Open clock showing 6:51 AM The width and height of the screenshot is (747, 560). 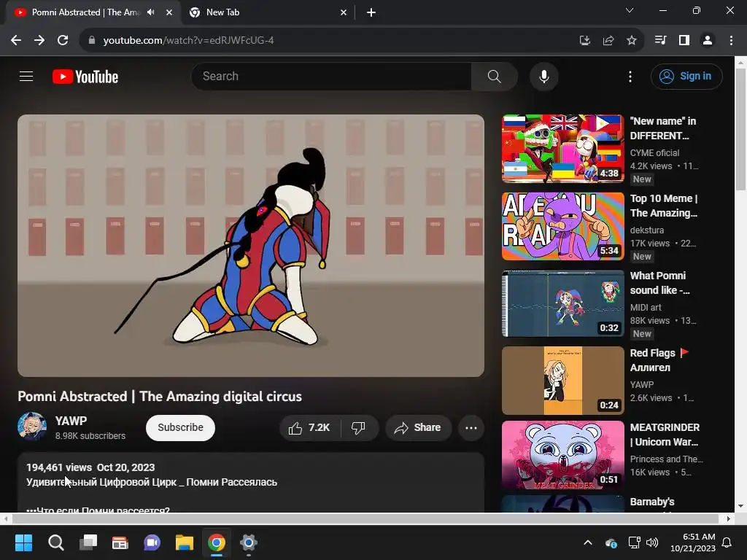pyautogui.click(x=693, y=542)
